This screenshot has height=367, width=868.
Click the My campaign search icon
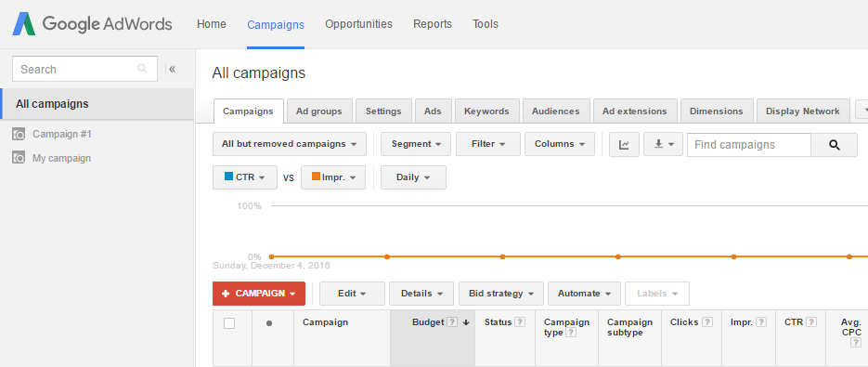(19, 158)
